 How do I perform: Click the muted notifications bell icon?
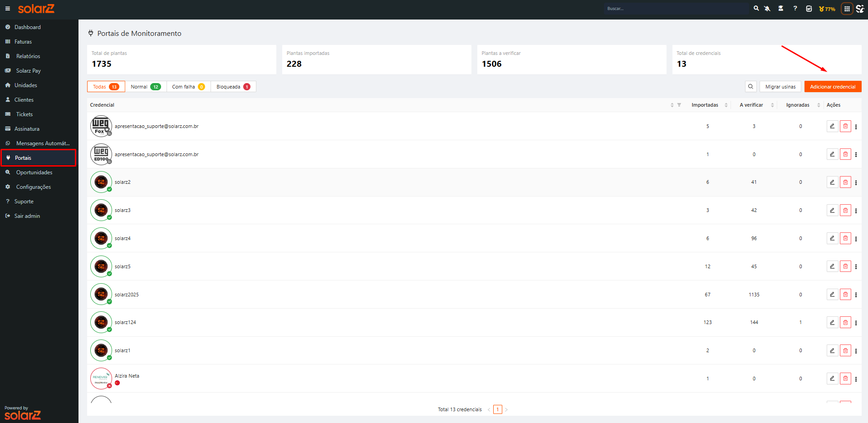click(x=767, y=9)
